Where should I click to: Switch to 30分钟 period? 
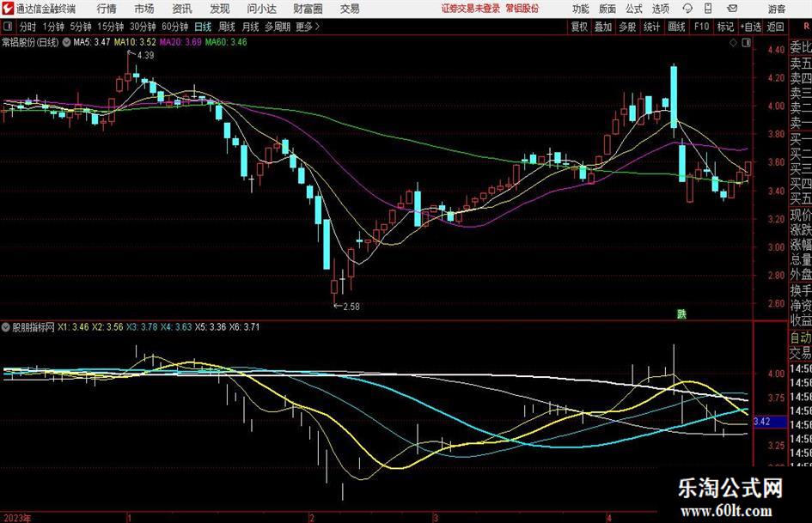pyautogui.click(x=143, y=27)
